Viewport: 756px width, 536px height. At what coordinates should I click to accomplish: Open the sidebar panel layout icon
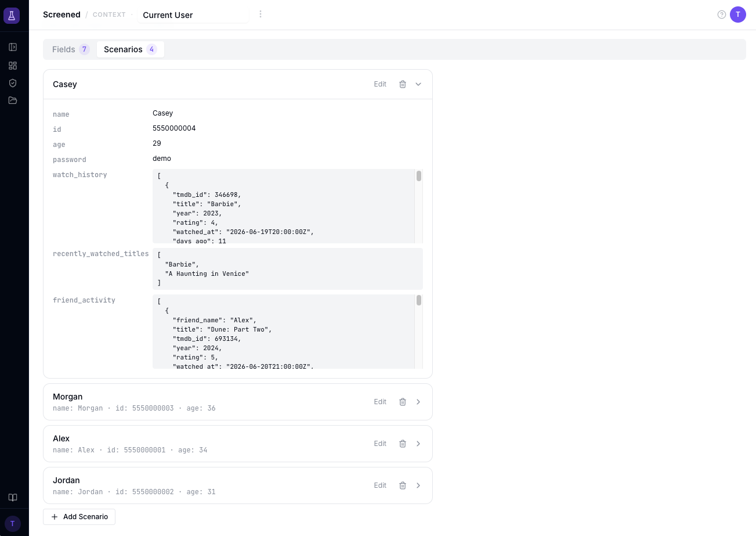pos(13,47)
